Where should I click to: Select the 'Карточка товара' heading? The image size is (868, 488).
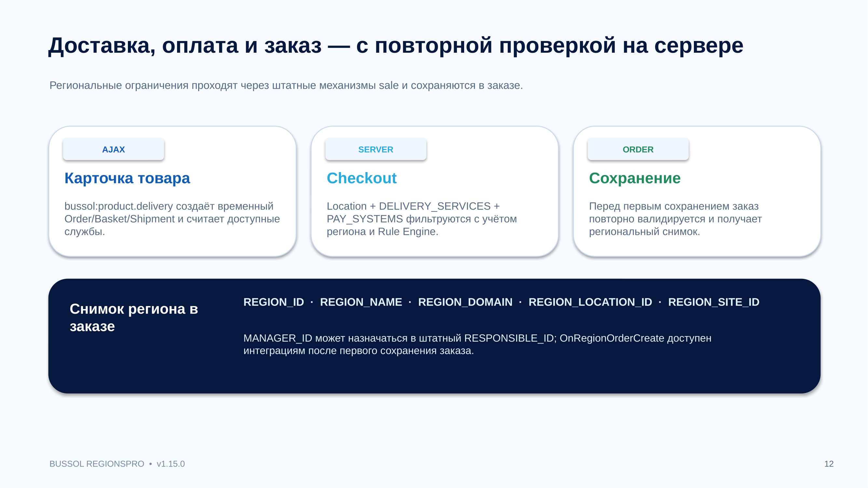[127, 178]
